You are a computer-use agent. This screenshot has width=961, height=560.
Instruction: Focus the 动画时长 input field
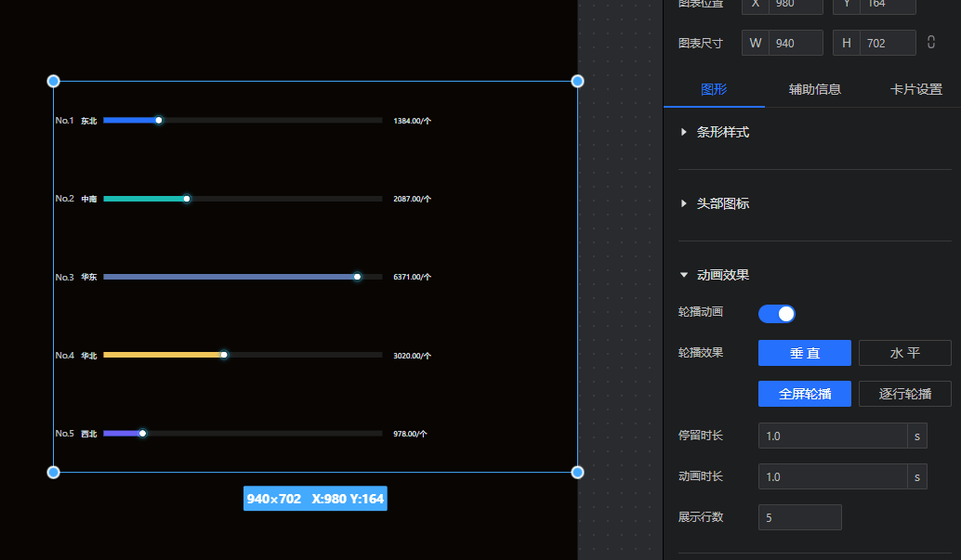click(832, 476)
